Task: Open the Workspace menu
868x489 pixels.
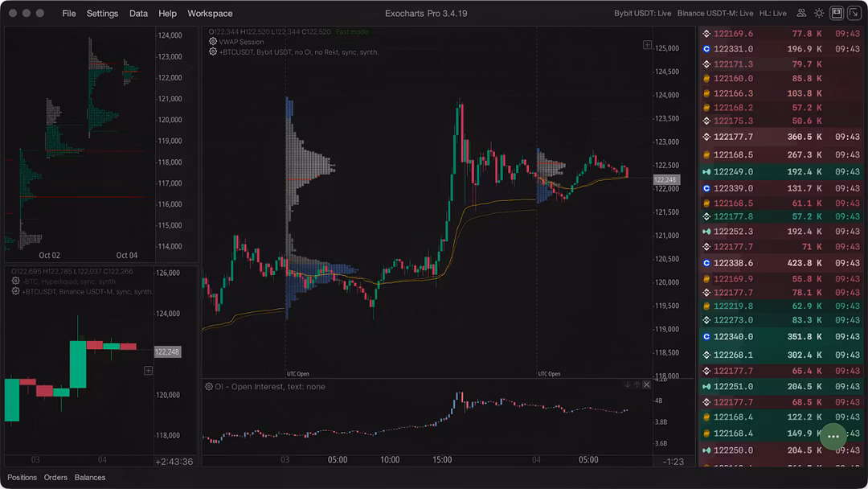Action: (210, 13)
